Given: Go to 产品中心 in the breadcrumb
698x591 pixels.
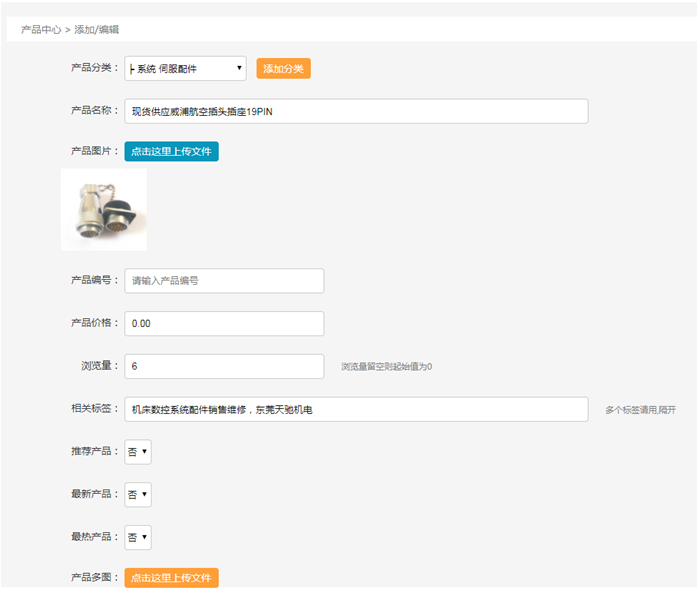Looking at the screenshot, I should pos(41,30).
